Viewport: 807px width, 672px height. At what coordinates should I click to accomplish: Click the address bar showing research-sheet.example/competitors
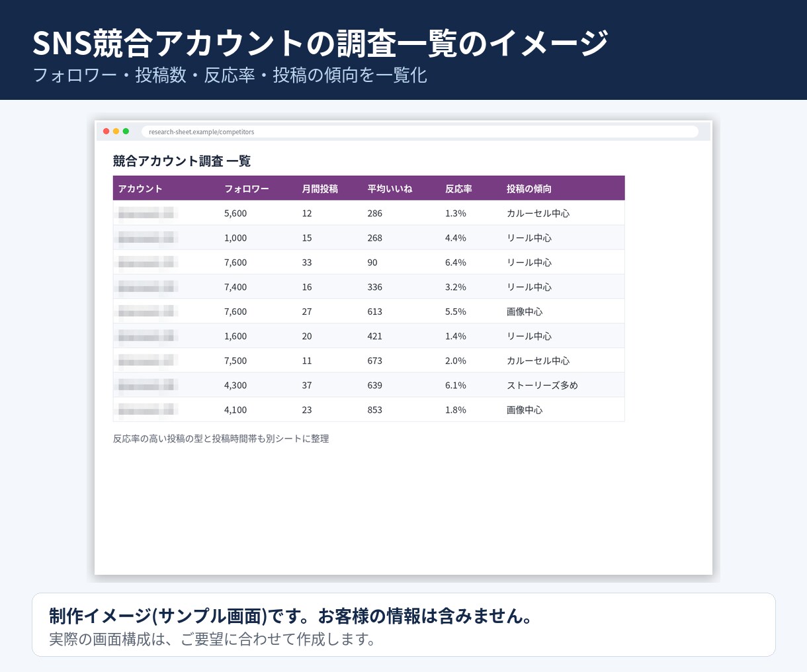pyautogui.click(x=419, y=132)
